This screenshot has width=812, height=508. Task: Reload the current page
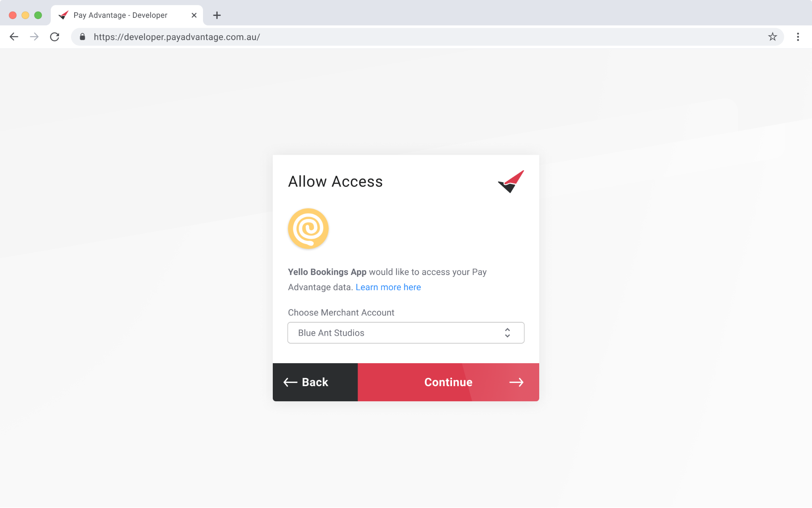tap(55, 37)
